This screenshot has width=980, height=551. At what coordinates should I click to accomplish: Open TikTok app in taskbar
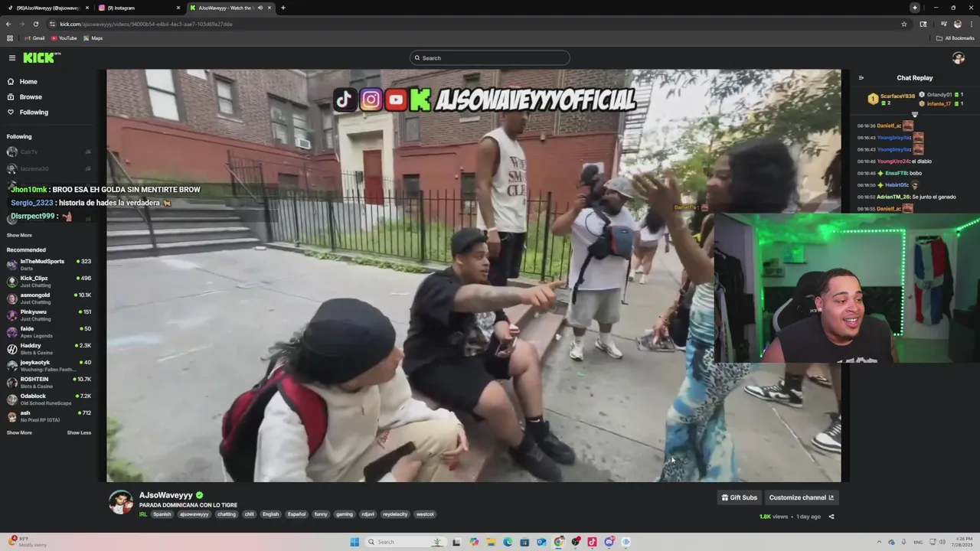click(x=592, y=542)
